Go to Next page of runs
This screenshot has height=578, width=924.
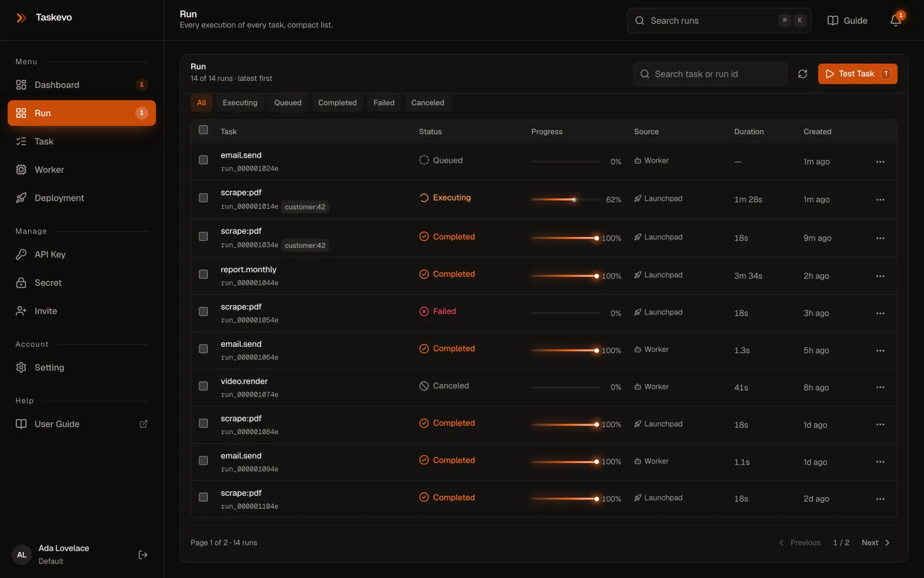[875, 543]
